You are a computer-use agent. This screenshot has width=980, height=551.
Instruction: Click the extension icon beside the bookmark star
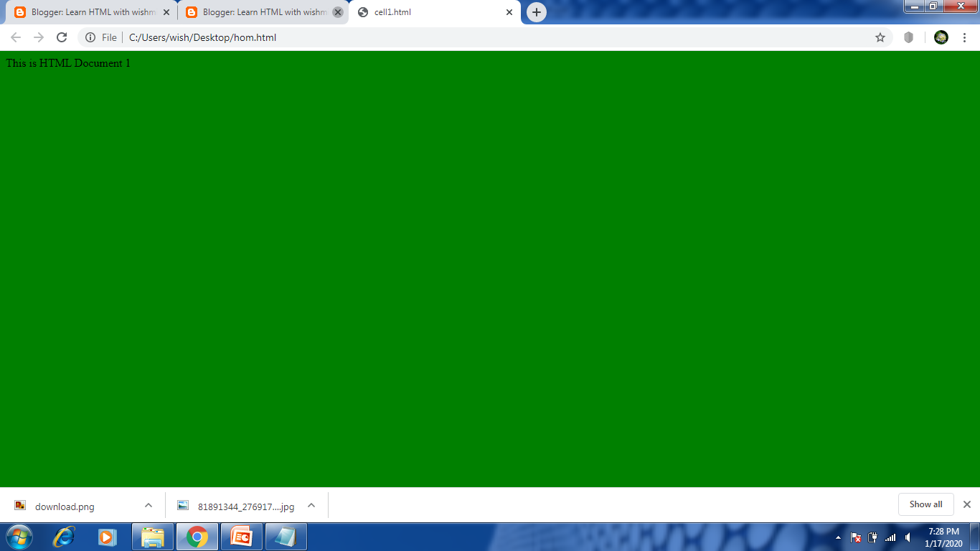pos(908,37)
